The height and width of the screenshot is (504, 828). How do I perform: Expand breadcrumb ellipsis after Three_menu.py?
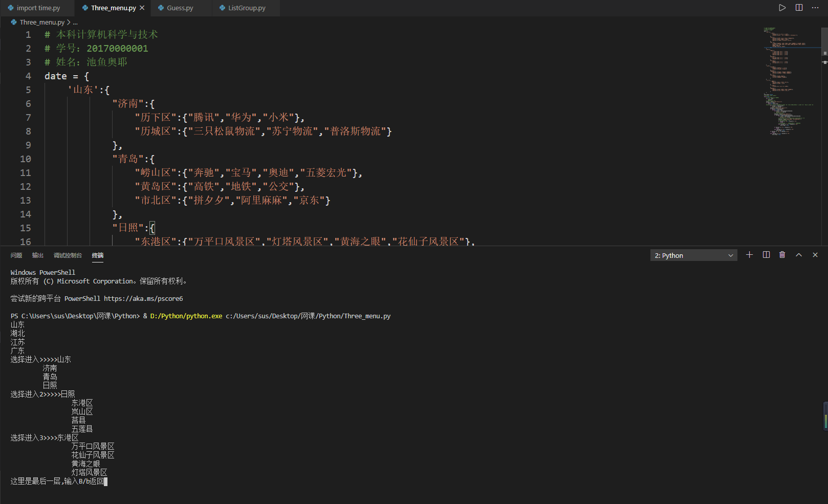pos(75,23)
